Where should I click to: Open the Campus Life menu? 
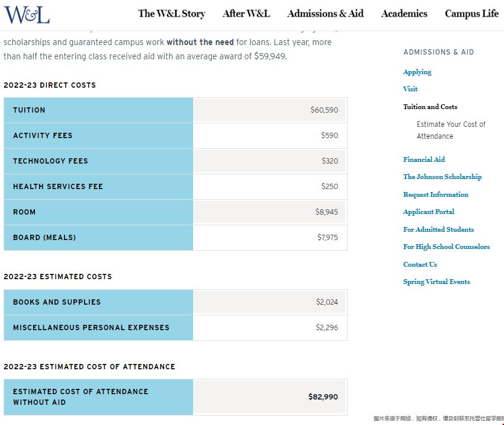coord(471,14)
